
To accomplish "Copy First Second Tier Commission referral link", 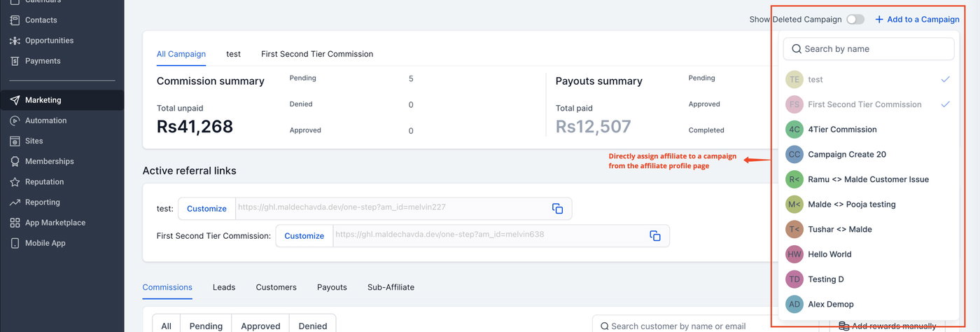I will tap(655, 236).
